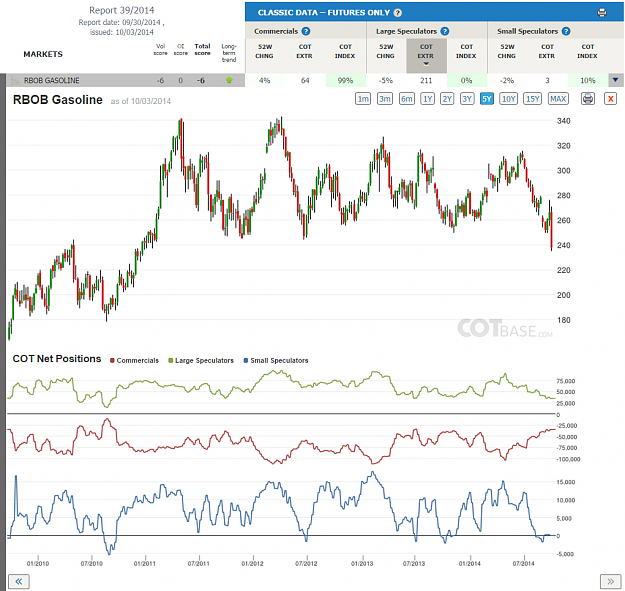Select the 1m time range
Viewport: 625px width, 591px height.
pyautogui.click(x=363, y=98)
